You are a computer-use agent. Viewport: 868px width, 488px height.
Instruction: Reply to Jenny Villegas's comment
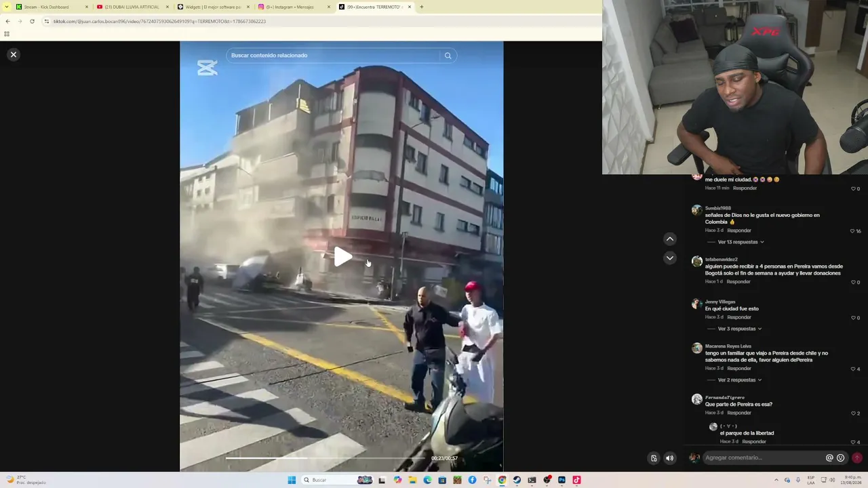coord(739,317)
